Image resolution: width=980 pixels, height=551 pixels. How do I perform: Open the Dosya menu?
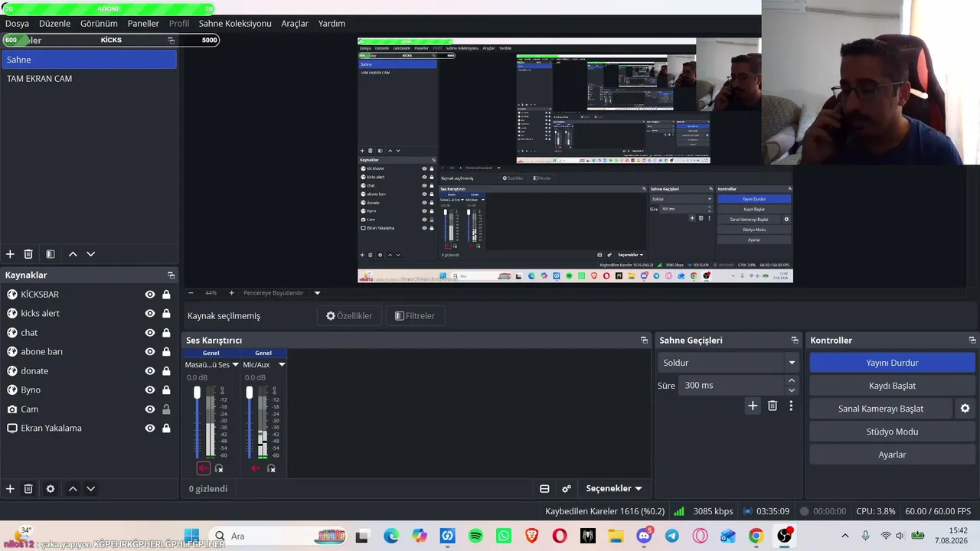17,24
